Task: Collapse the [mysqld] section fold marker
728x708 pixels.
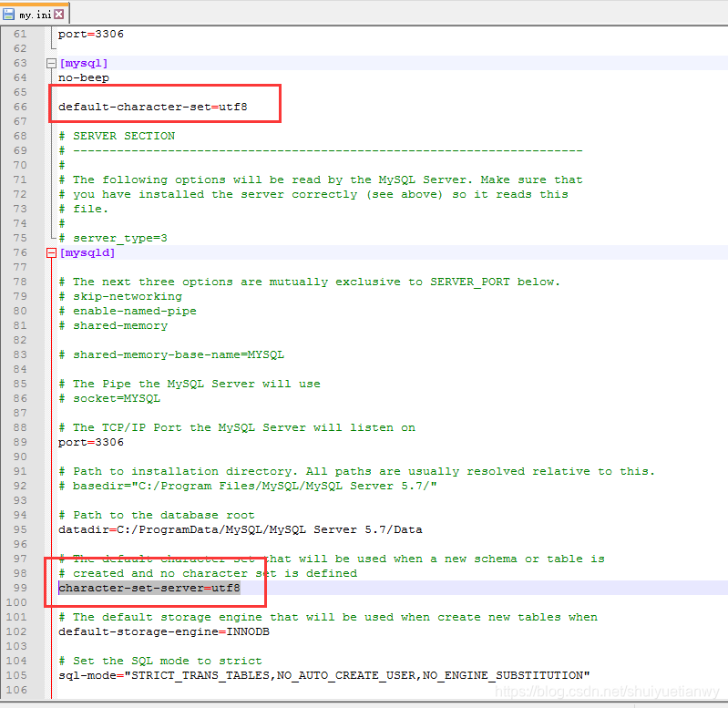Action: click(52, 252)
